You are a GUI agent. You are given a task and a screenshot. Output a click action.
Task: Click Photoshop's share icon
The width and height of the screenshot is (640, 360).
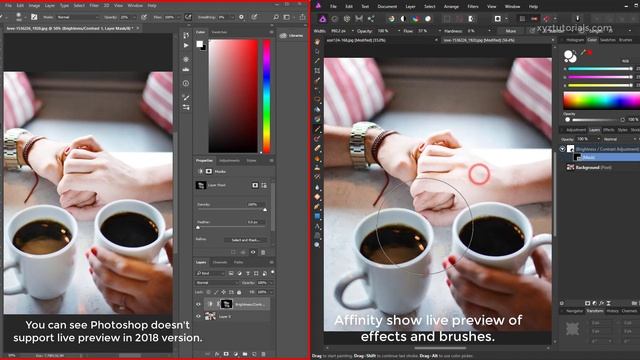[302, 17]
